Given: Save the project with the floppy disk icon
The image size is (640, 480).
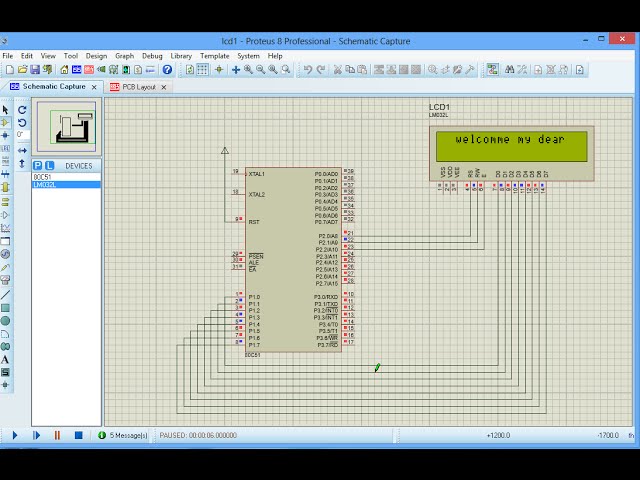Looking at the screenshot, I should [35, 70].
